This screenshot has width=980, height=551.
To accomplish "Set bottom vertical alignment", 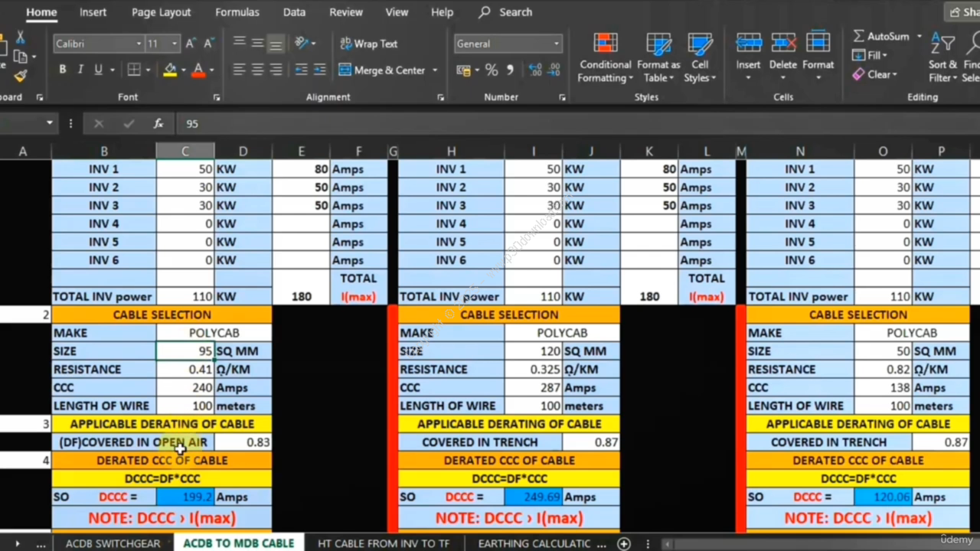I will 276,44.
